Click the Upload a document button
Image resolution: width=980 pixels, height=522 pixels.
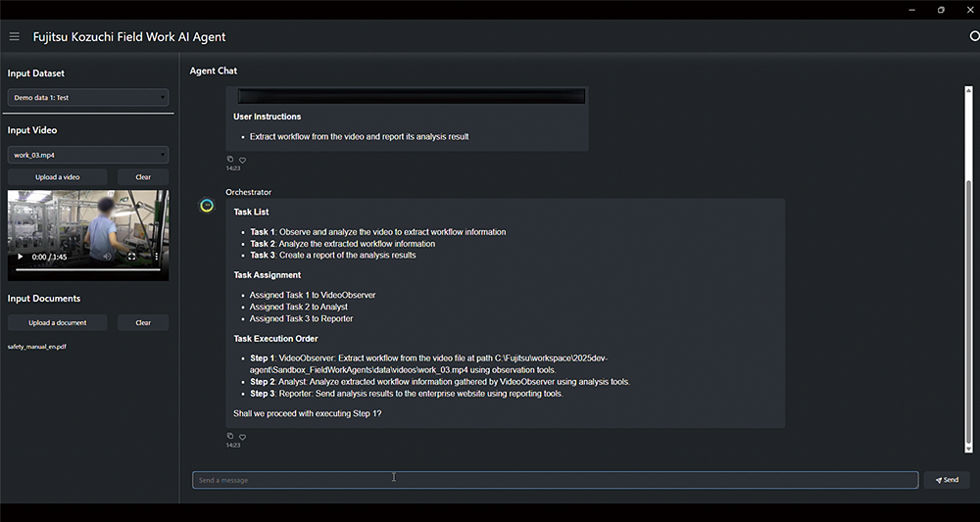coord(58,322)
